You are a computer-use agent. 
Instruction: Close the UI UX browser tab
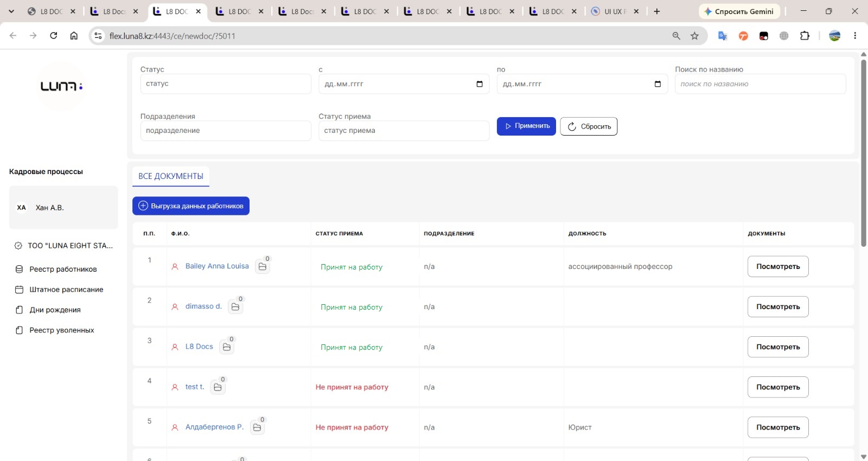[x=636, y=11]
